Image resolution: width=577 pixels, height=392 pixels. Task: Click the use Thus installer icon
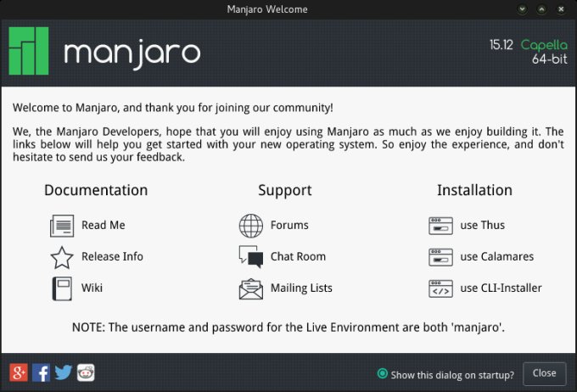click(x=440, y=226)
